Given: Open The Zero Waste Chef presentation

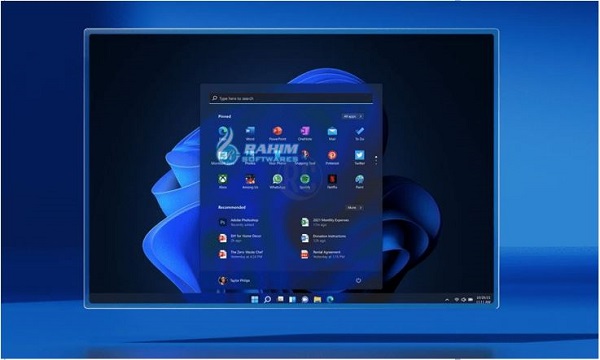Looking at the screenshot, I should 241,254.
